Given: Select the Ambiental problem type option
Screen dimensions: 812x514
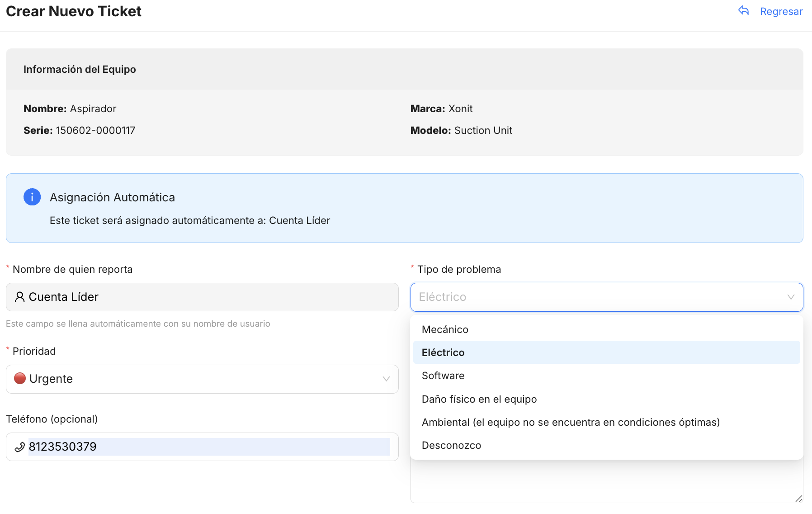Looking at the screenshot, I should [x=571, y=422].
